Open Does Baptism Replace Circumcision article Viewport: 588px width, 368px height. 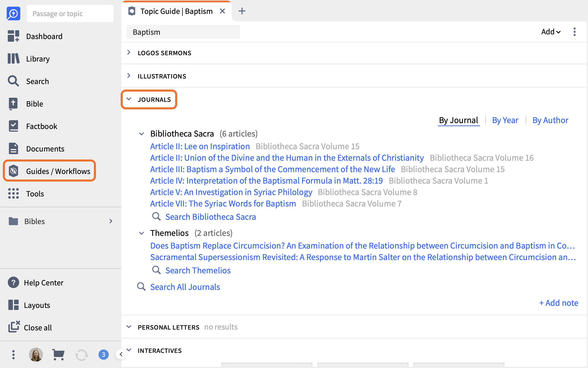pos(363,246)
